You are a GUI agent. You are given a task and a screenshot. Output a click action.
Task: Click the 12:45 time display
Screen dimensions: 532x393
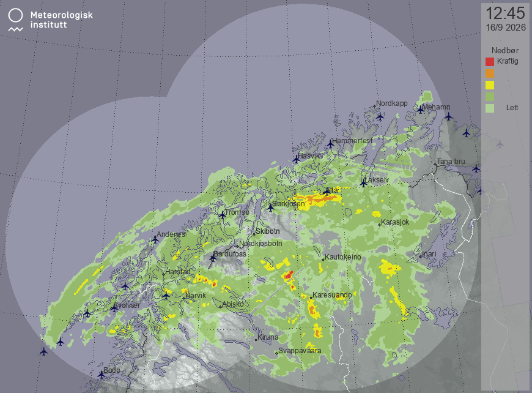[505, 13]
